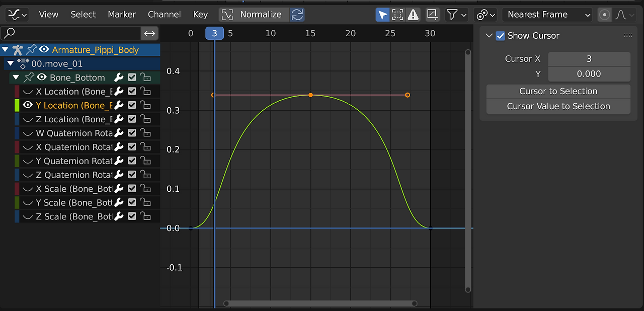Enable only show selected arrow icon
644x311 pixels.
click(383, 15)
